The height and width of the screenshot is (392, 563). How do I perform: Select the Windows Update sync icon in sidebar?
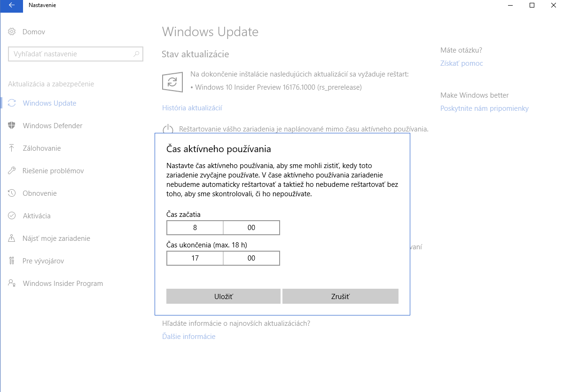tap(12, 103)
